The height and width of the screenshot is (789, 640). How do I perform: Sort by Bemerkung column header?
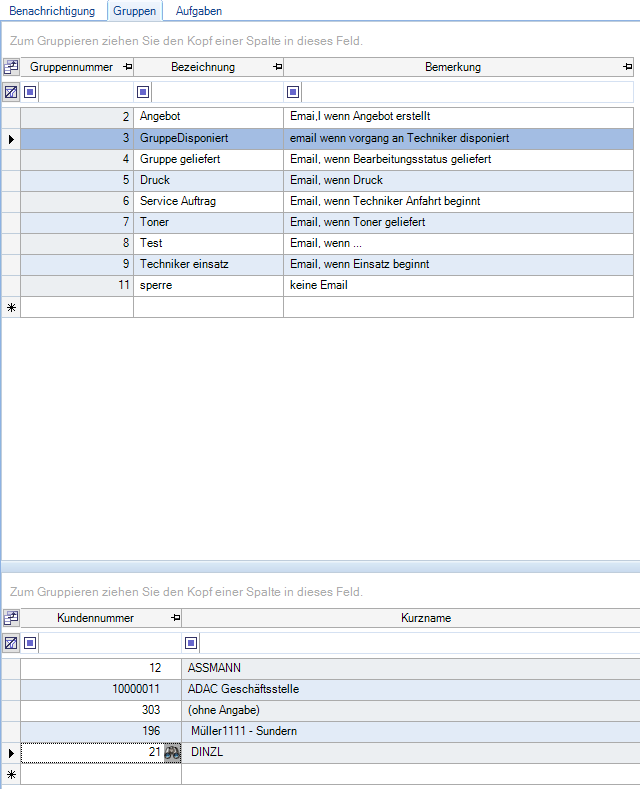click(451, 67)
